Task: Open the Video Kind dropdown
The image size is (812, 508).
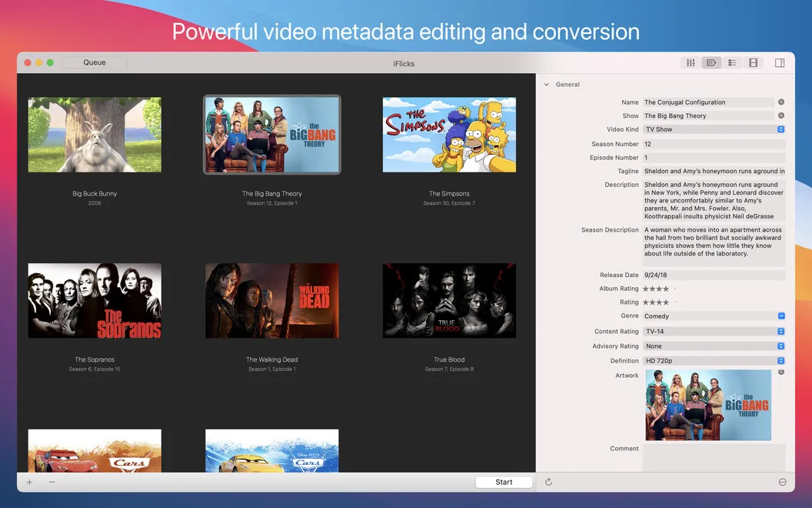Action: tap(714, 129)
